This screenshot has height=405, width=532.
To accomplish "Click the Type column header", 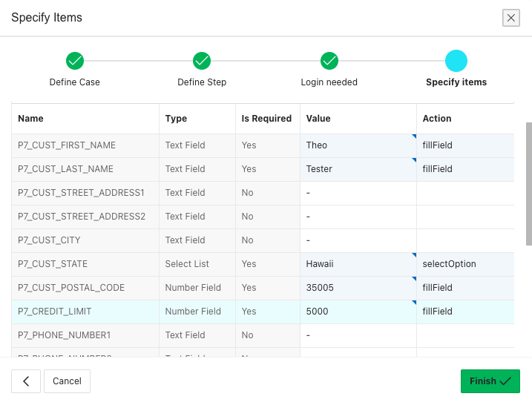I will [x=197, y=119].
